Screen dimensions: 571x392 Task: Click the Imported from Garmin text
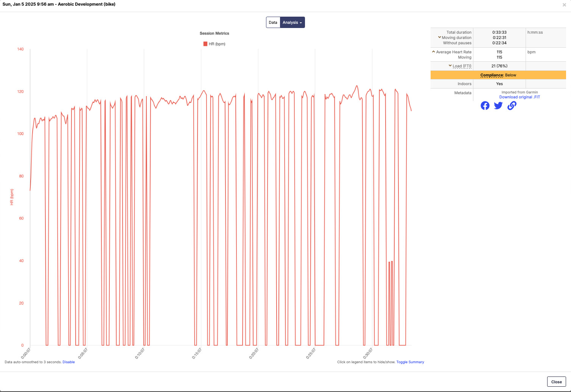click(x=520, y=92)
